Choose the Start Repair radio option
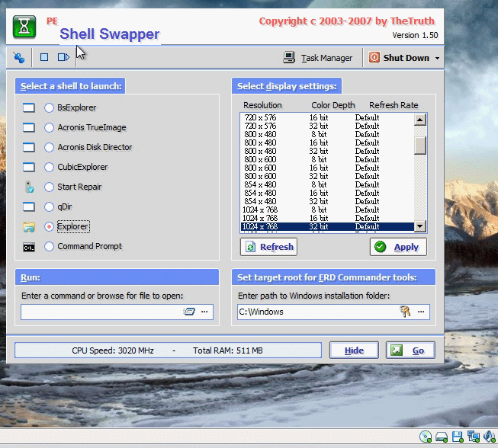498x448 pixels. point(49,187)
